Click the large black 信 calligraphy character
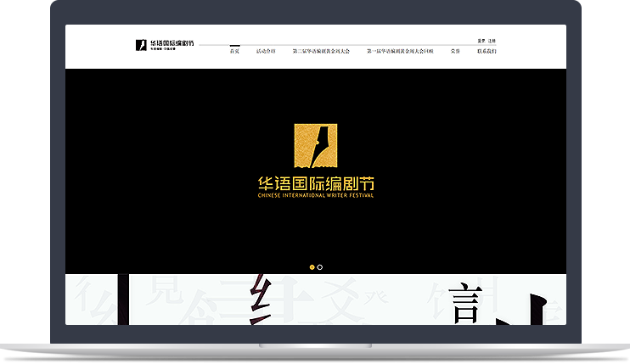The height and width of the screenshot is (364, 630). click(466, 304)
